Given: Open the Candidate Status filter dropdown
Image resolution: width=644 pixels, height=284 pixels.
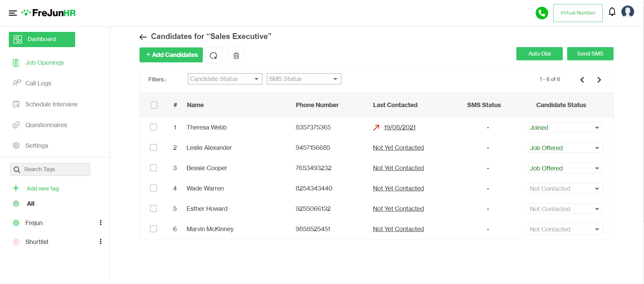Looking at the screenshot, I should 225,79.
